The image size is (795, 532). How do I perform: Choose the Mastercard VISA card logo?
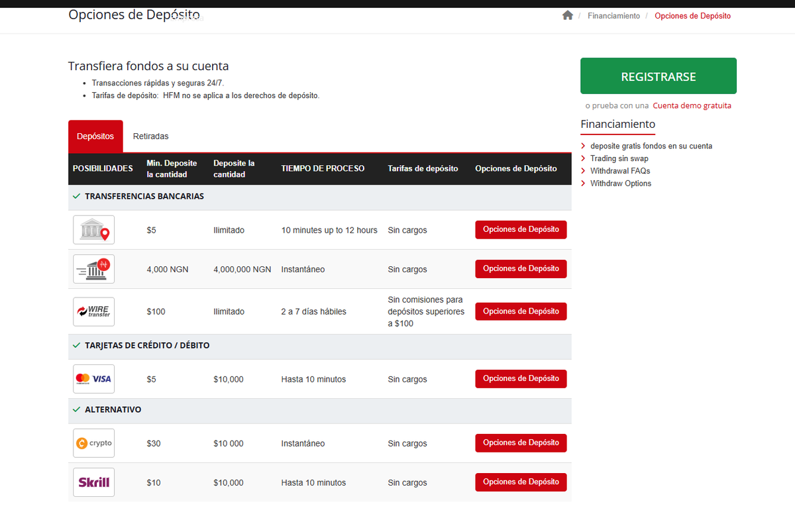93,379
